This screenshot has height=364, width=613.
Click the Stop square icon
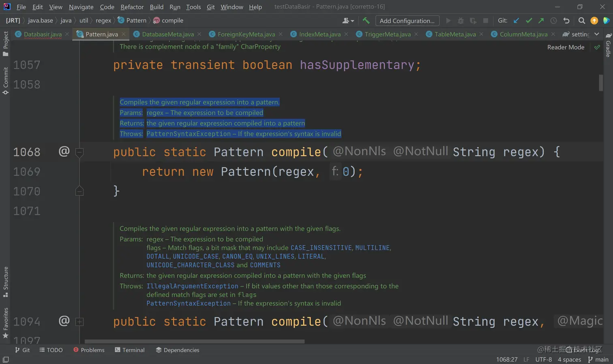click(x=485, y=20)
